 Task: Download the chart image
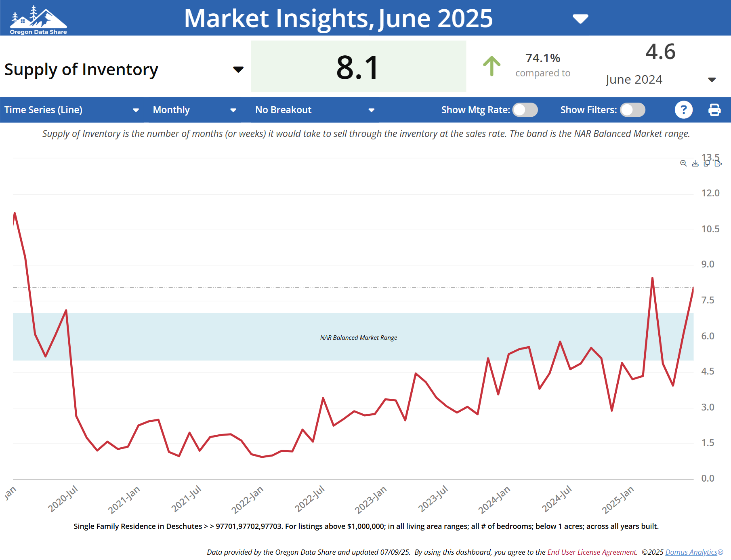click(695, 163)
